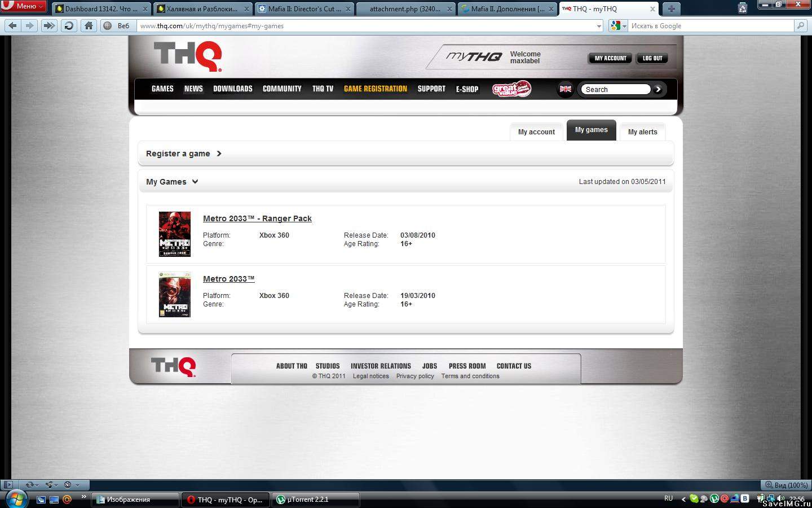812x508 pixels.
Task: Expand the My Games section chevron
Action: [x=195, y=181]
